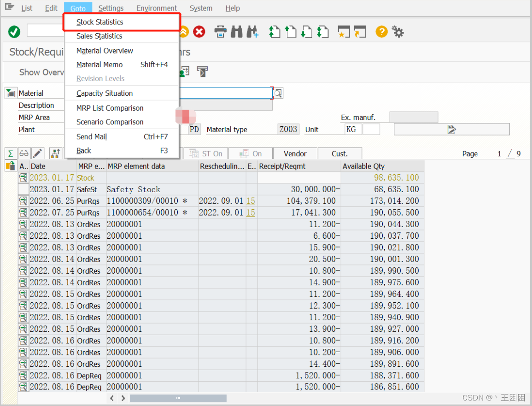Choose Capacity Situation from the Goto menu
Screen dimensions: 532x406
105,93
